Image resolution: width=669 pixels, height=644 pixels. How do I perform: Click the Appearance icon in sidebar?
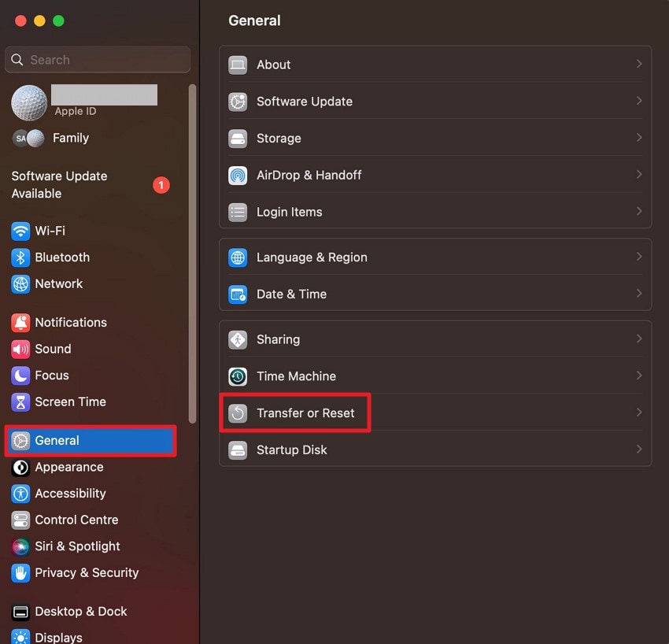click(20, 468)
